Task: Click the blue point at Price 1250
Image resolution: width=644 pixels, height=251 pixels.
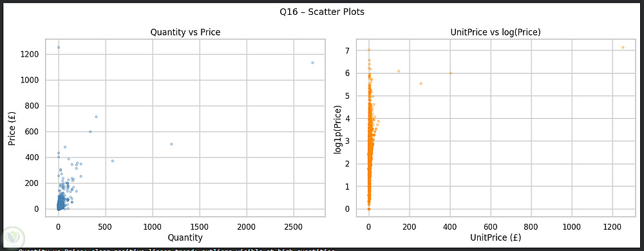Action: [59, 47]
